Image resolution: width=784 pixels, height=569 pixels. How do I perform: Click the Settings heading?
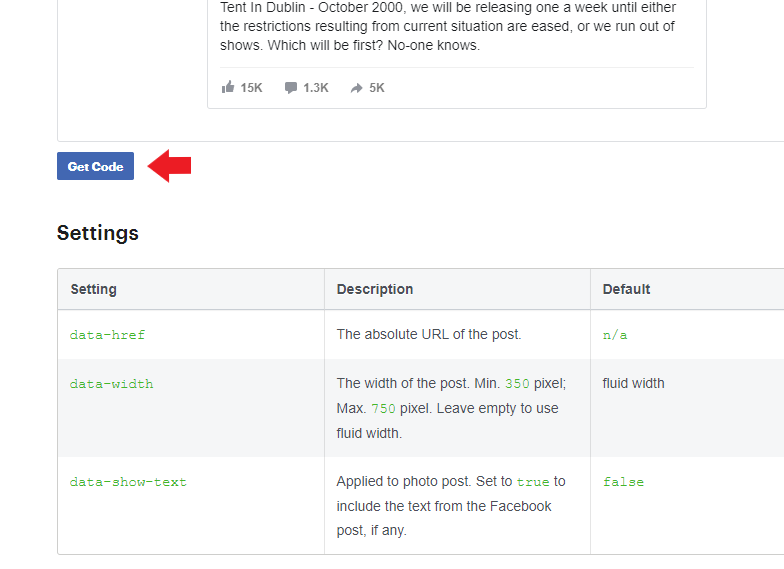98,233
